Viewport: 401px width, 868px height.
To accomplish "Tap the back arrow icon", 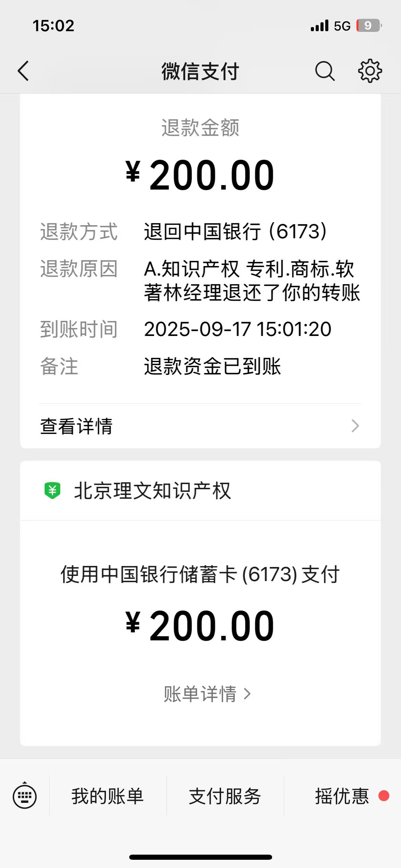I will pyautogui.click(x=23, y=71).
